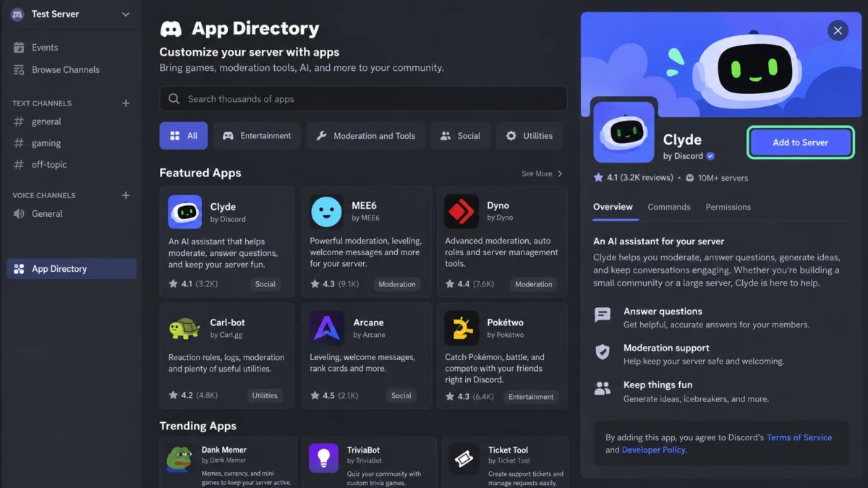This screenshot has height=488, width=868.
Task: Click the Answer questions chat icon
Action: pyautogui.click(x=603, y=314)
